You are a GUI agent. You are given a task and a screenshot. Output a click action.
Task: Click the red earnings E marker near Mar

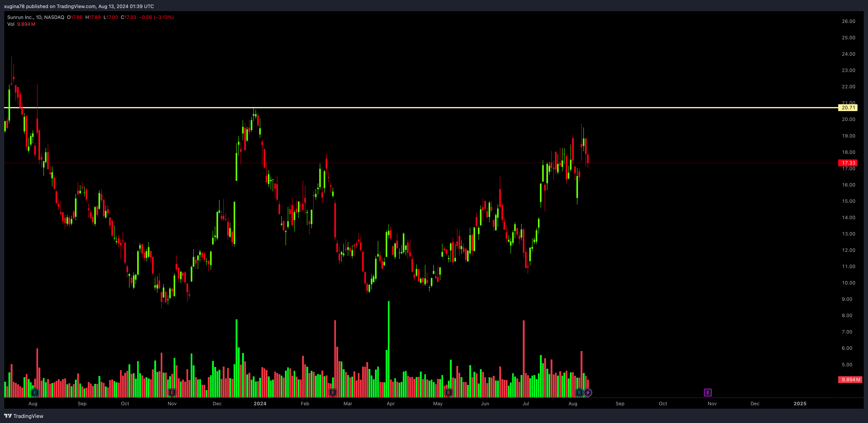(333, 392)
